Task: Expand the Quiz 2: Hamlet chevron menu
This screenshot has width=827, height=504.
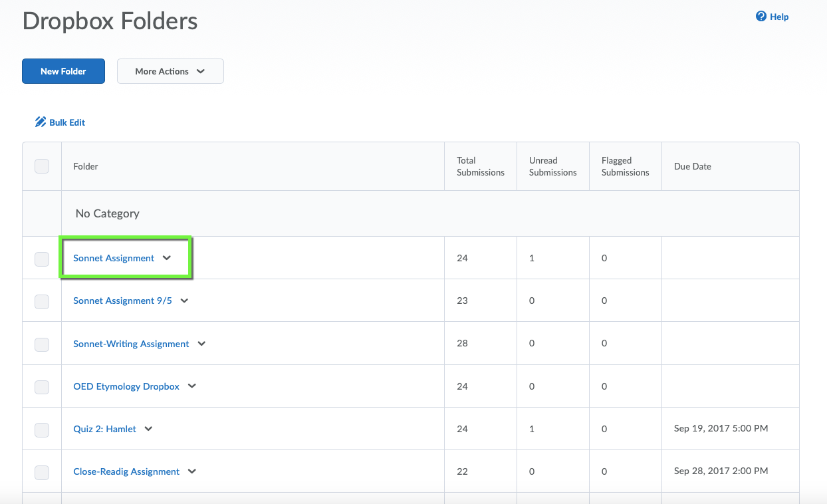Action: [148, 429]
